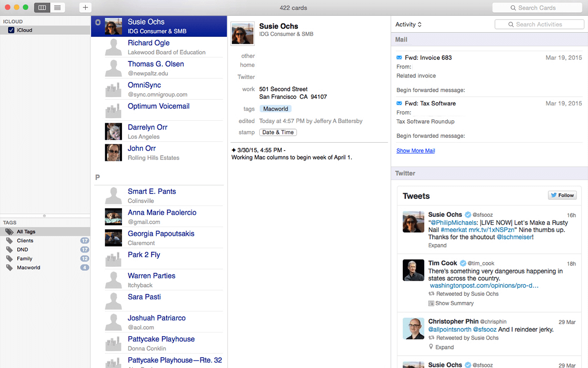This screenshot has height=368, width=588.
Task: Click John Orr's contact photo
Action: tap(113, 153)
